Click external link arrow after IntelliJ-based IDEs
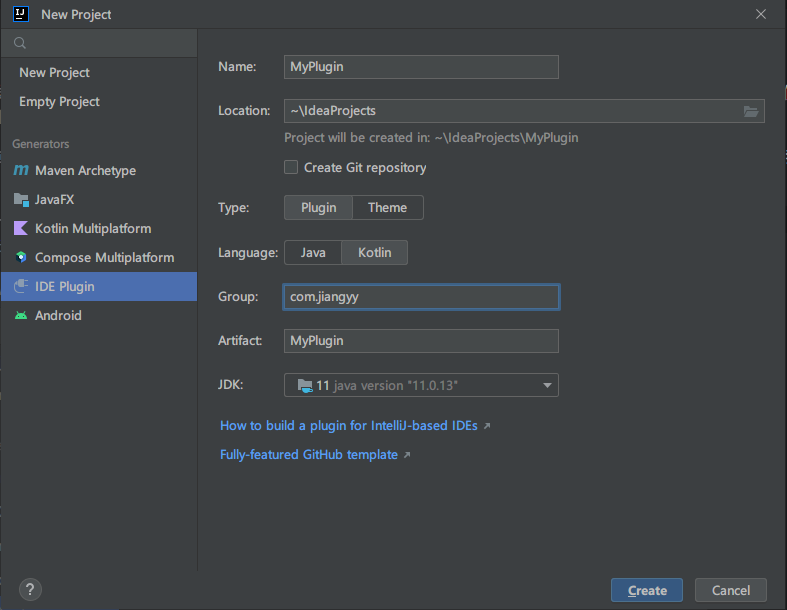The width and height of the screenshot is (787, 610). pos(486,426)
